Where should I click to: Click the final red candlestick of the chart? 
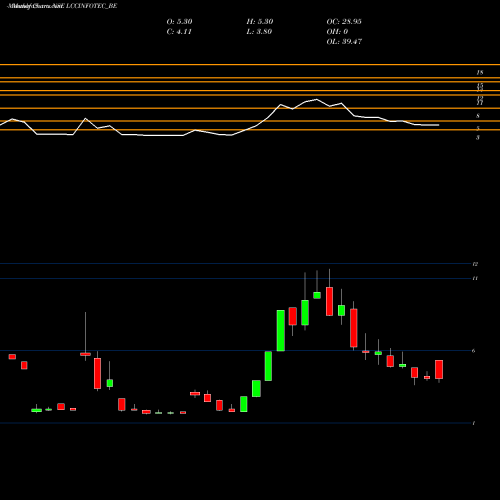[x=439, y=369]
